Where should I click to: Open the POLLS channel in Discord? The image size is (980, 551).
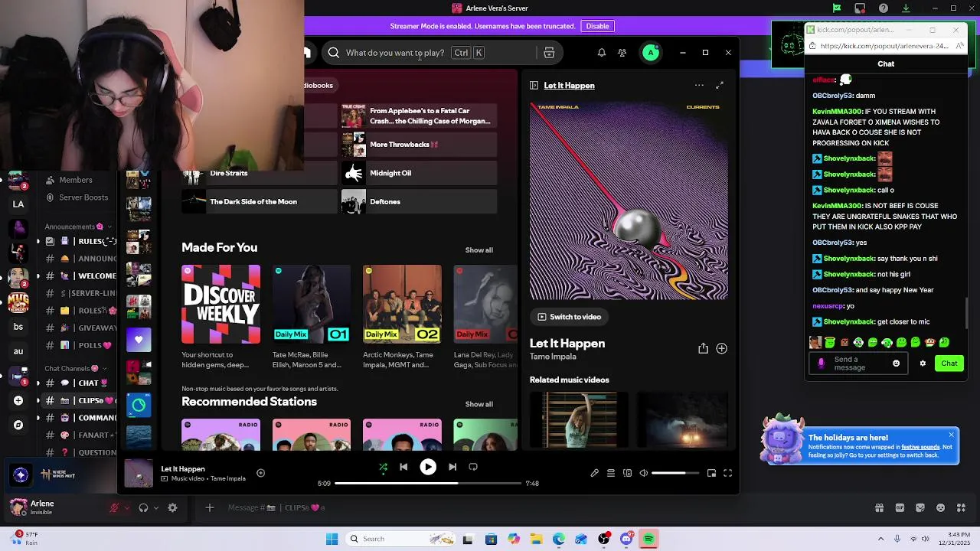click(x=80, y=345)
